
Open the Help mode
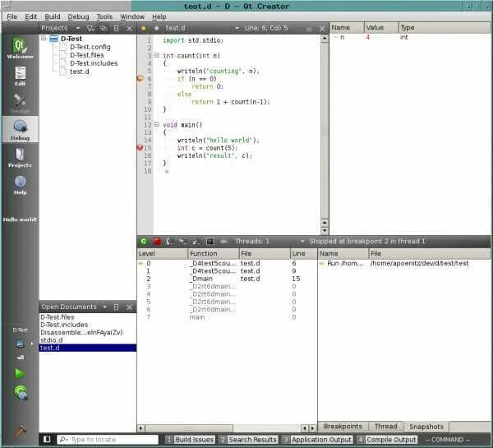(20, 185)
